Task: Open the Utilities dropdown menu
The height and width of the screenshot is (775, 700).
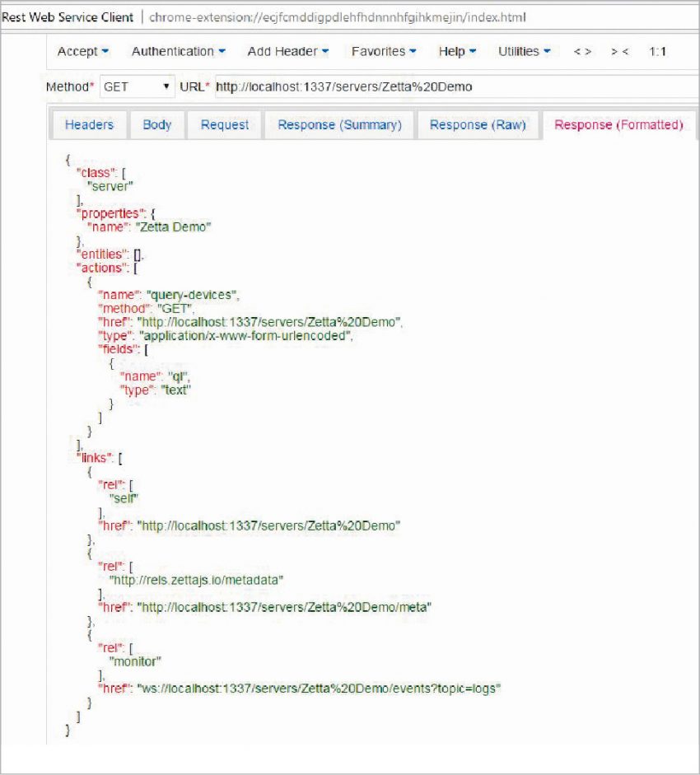Action: tap(522, 51)
